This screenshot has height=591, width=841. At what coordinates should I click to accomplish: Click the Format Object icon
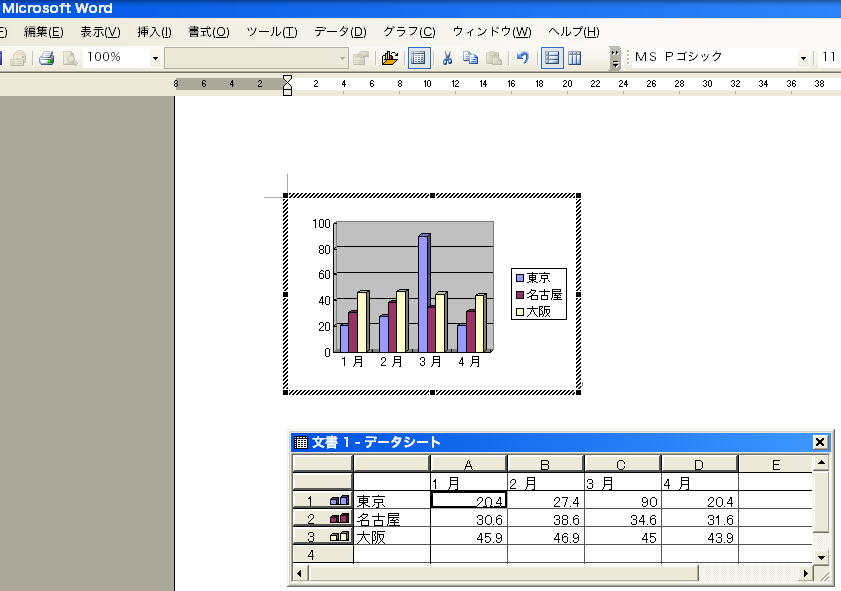click(361, 57)
